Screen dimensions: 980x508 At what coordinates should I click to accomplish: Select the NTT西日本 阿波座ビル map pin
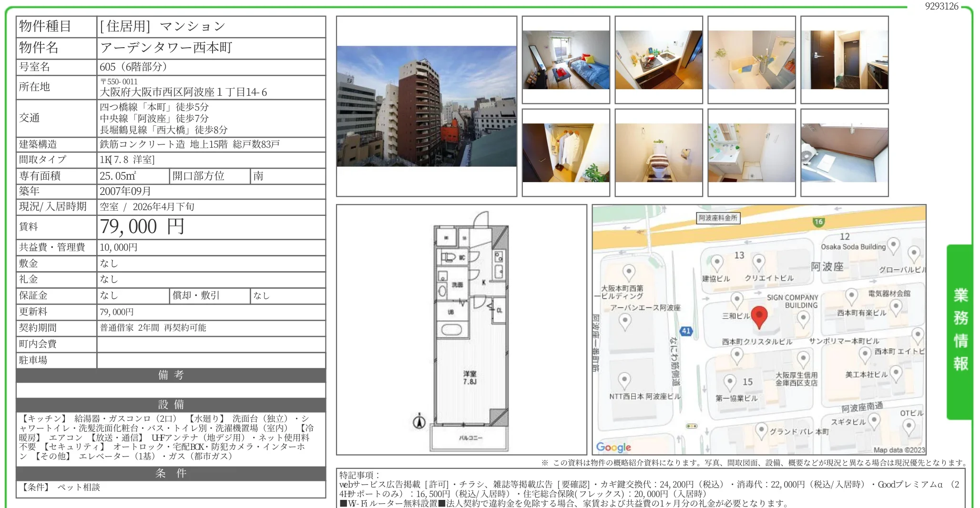point(624,381)
